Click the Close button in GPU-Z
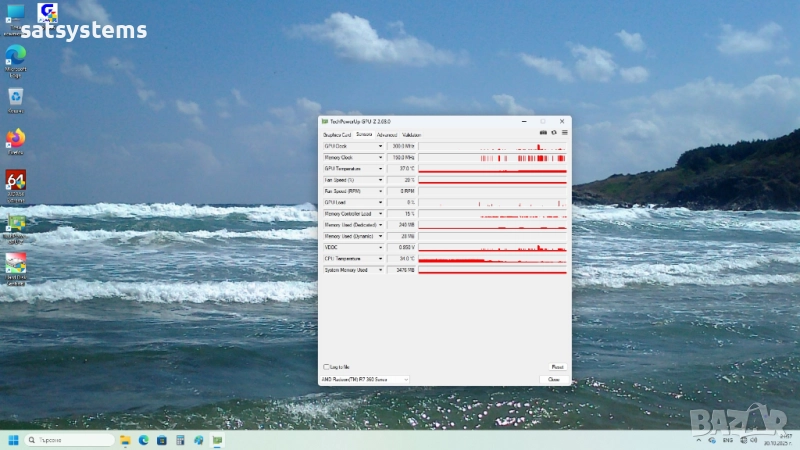This screenshot has width=800, height=450. pyautogui.click(x=554, y=380)
